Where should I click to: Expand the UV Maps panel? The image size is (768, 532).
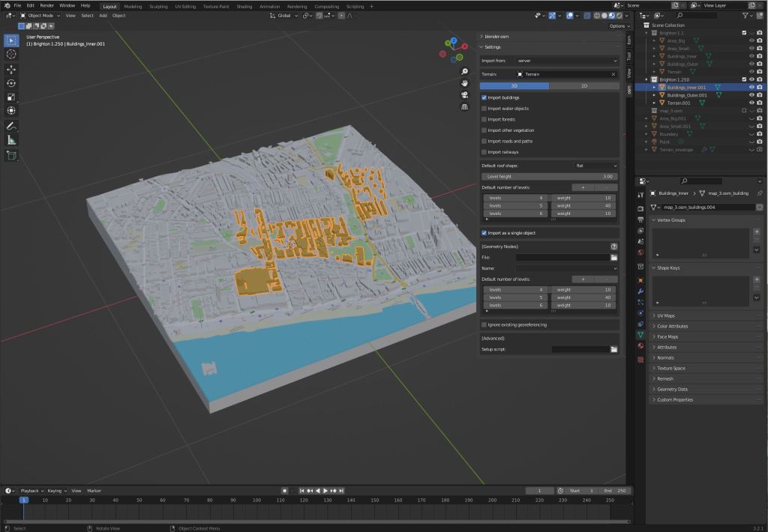click(x=665, y=315)
